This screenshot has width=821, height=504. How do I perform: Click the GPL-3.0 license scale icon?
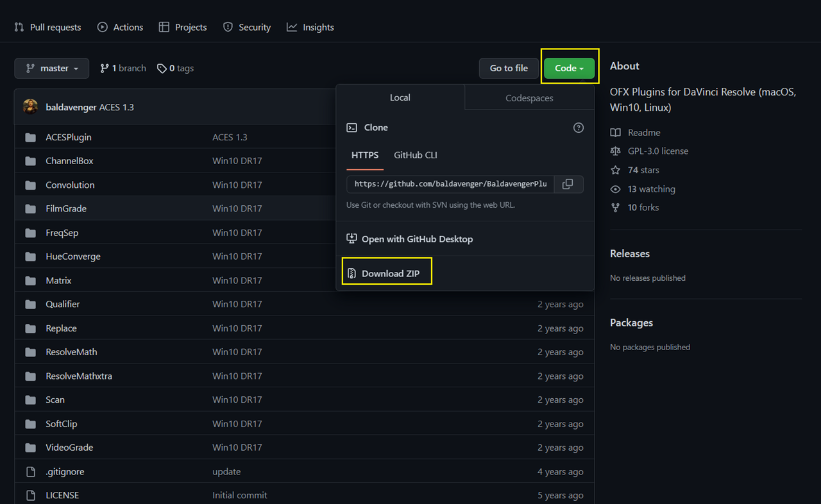click(616, 151)
